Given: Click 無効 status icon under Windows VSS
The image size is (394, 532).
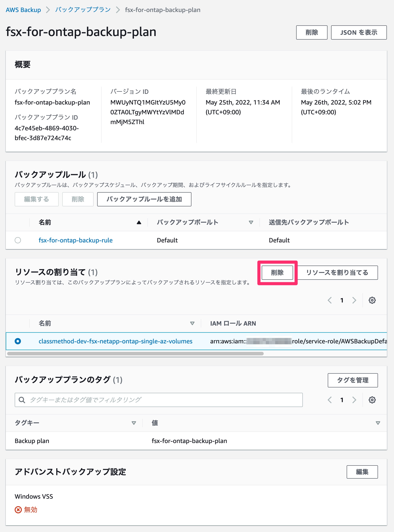Looking at the screenshot, I should tap(18, 510).
